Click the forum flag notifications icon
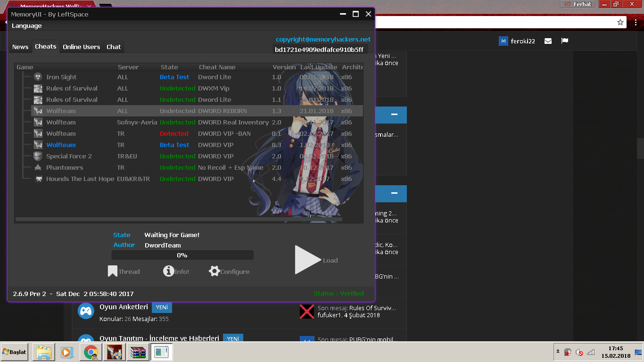 click(x=564, y=41)
